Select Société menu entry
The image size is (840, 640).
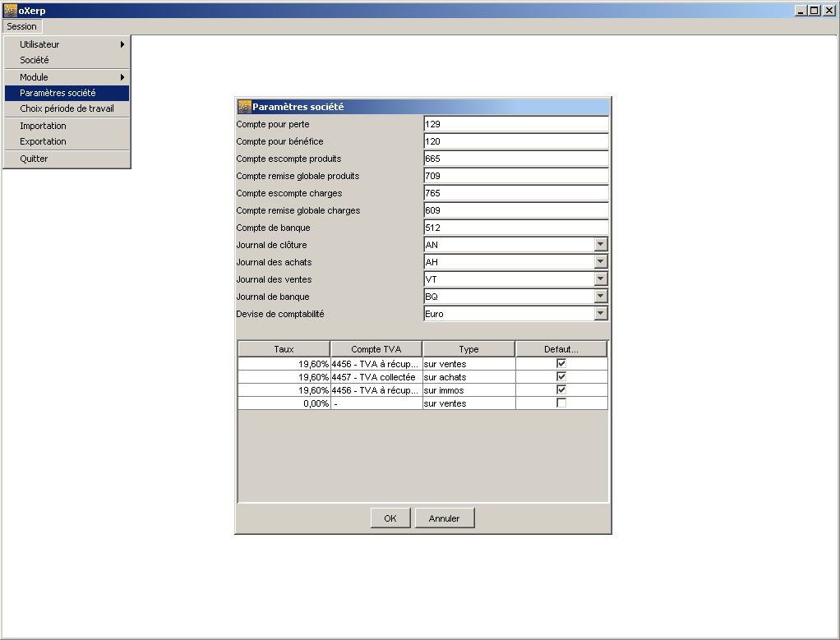pos(67,60)
